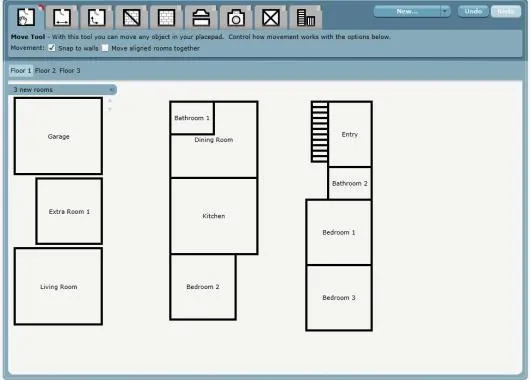Select the Entry room
Image resolution: width=530 pixels, height=380 pixels.
tap(350, 134)
